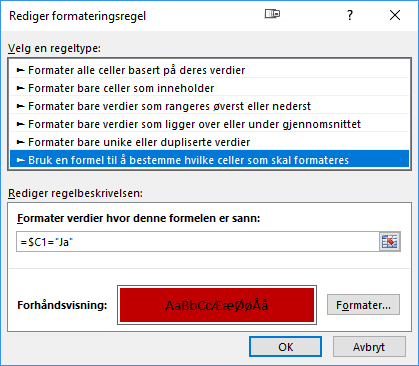
Task: Open help with the question mark icon
Action: pos(350,15)
